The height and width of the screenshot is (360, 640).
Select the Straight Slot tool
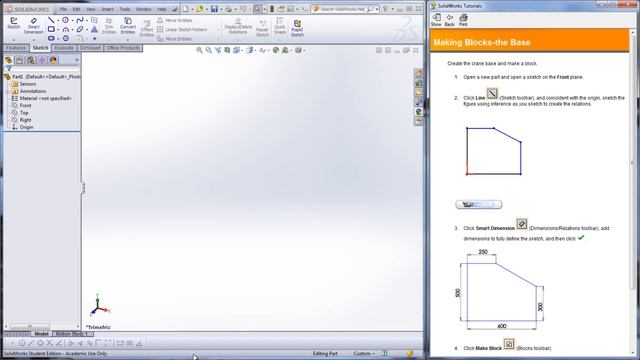click(51, 38)
